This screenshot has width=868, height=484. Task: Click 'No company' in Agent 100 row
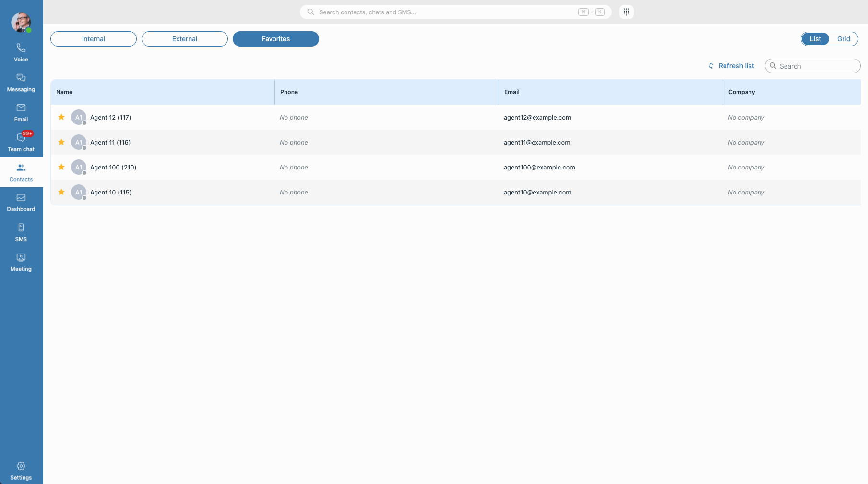(x=746, y=167)
